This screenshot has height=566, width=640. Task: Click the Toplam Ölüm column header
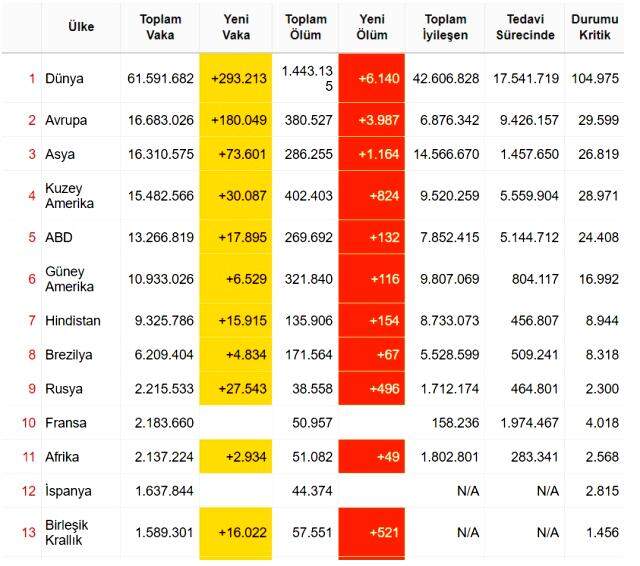(306, 27)
